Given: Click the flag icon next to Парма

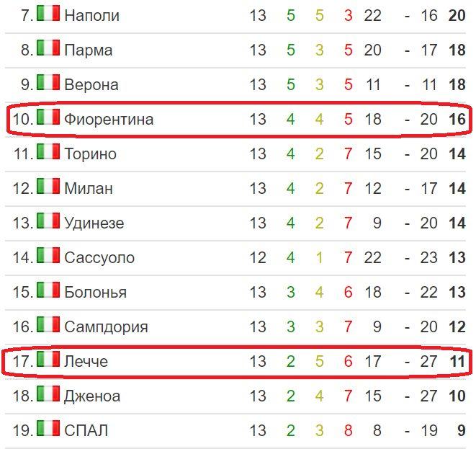Looking at the screenshot, I should (x=48, y=48).
